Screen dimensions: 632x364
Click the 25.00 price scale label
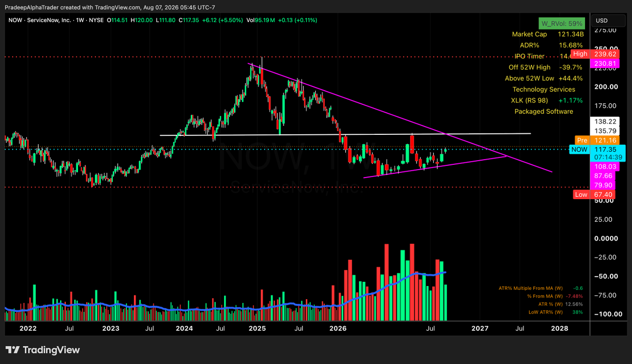pos(604,220)
